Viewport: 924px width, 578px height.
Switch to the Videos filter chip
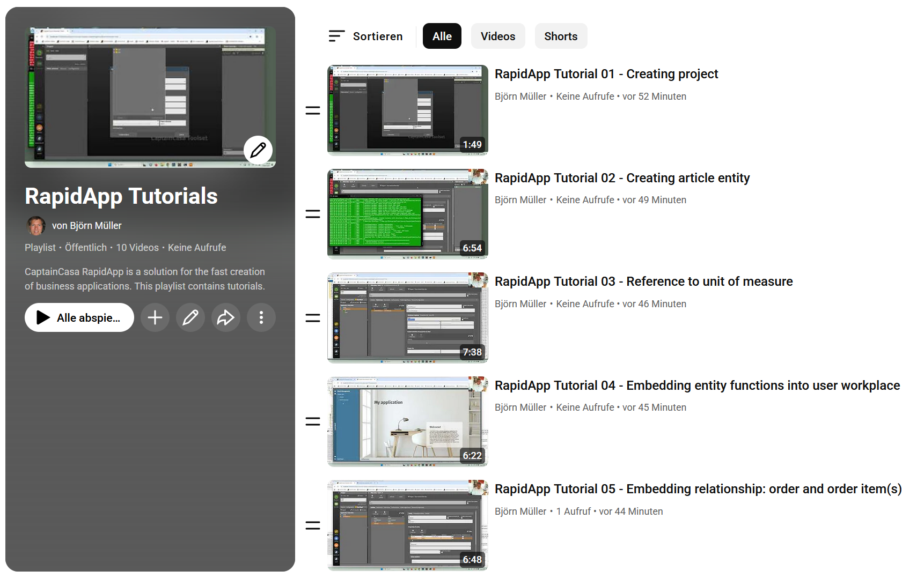click(497, 36)
